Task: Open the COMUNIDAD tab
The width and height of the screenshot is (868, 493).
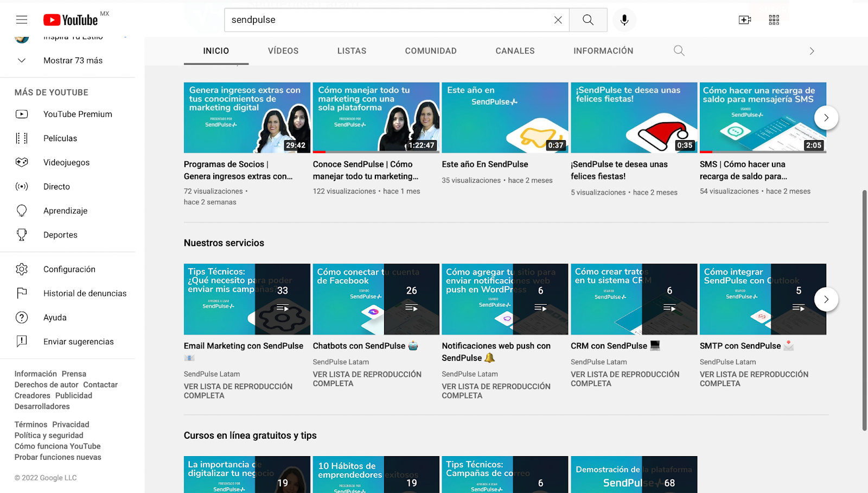Action: pos(431,51)
